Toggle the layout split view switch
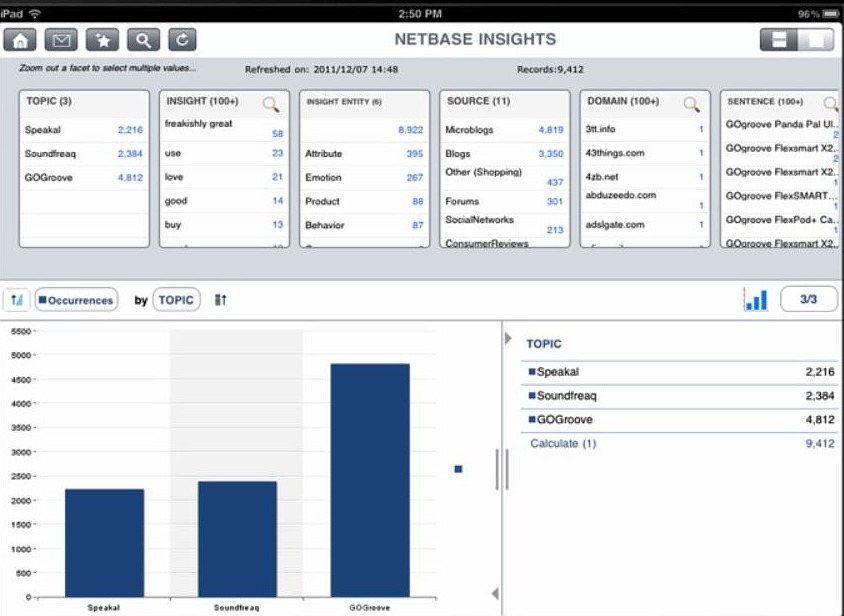The image size is (844, 616). pyautogui.click(x=797, y=40)
